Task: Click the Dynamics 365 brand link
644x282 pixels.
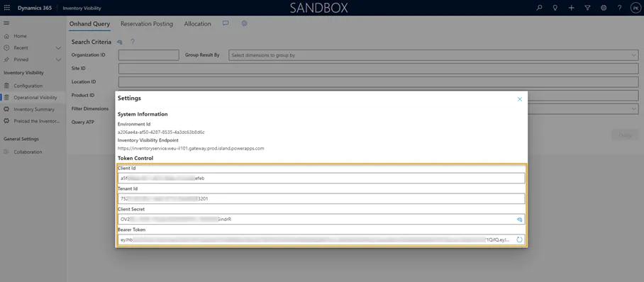Action: point(35,8)
